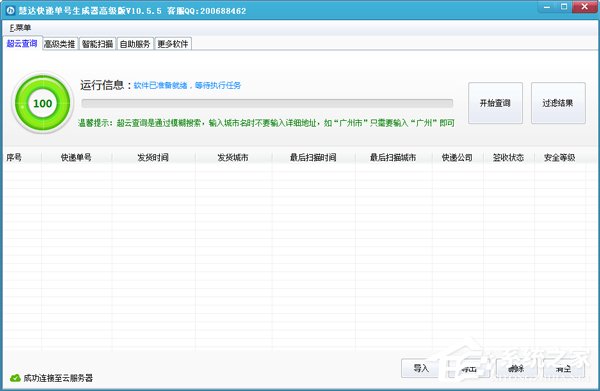Screen dimensions: 600x391
Task: Click the green 温馨提示 tip text
Action: coord(266,123)
